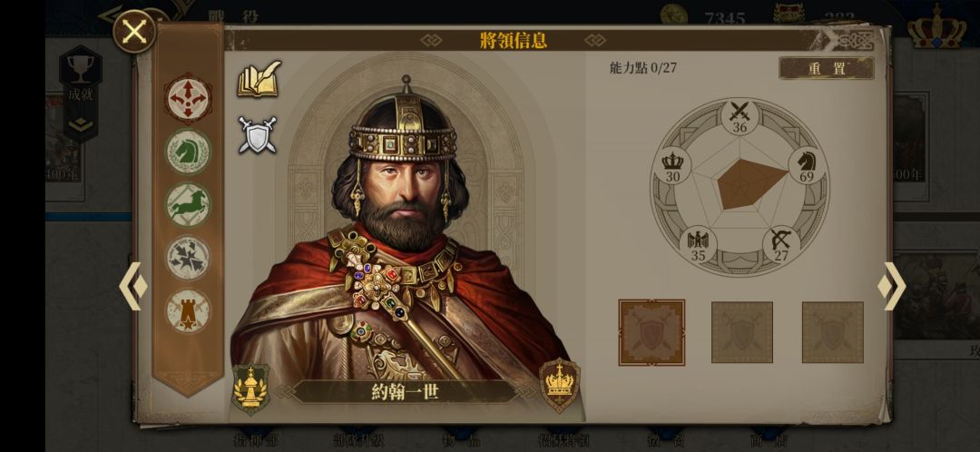Select the castle tower with star badge
Image resolution: width=980 pixels, height=452 pixels.
188,310
